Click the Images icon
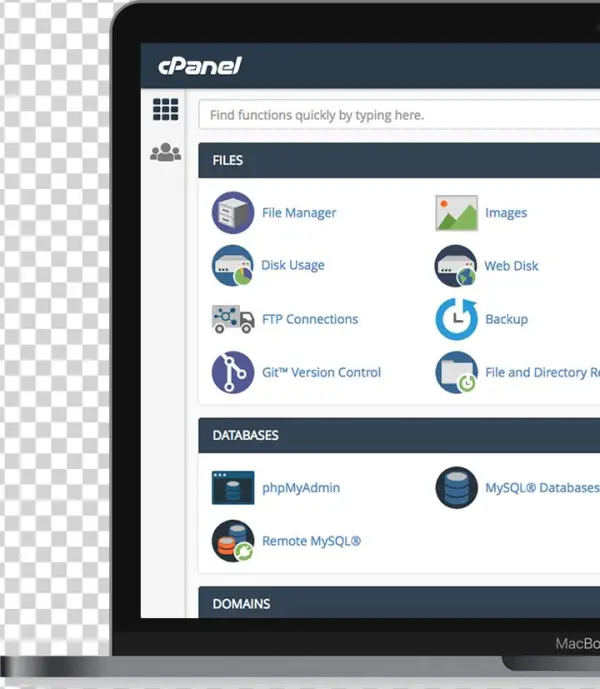The height and width of the screenshot is (689, 600). pyautogui.click(x=456, y=213)
